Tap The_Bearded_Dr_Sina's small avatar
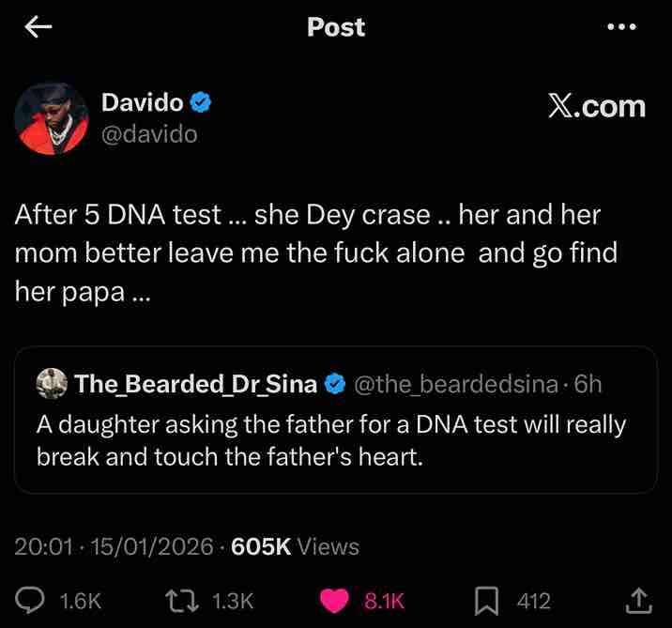 point(52,383)
